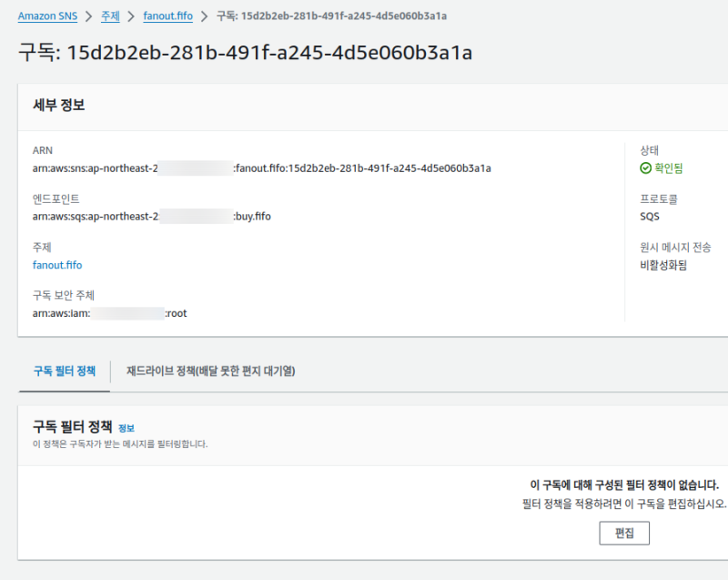Open the fanout.fifo topic link under 주제
Viewport: 728px width, 580px height.
(x=56, y=265)
